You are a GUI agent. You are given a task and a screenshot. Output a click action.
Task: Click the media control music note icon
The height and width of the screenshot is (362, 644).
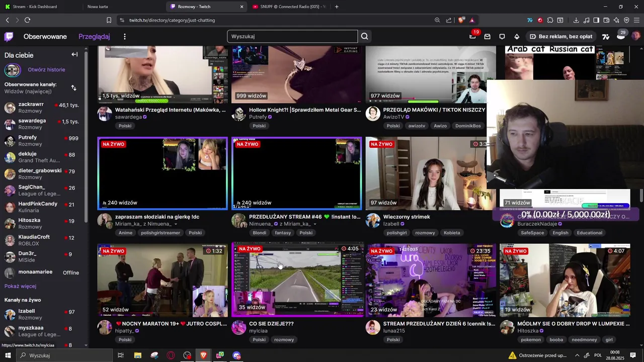click(586, 20)
